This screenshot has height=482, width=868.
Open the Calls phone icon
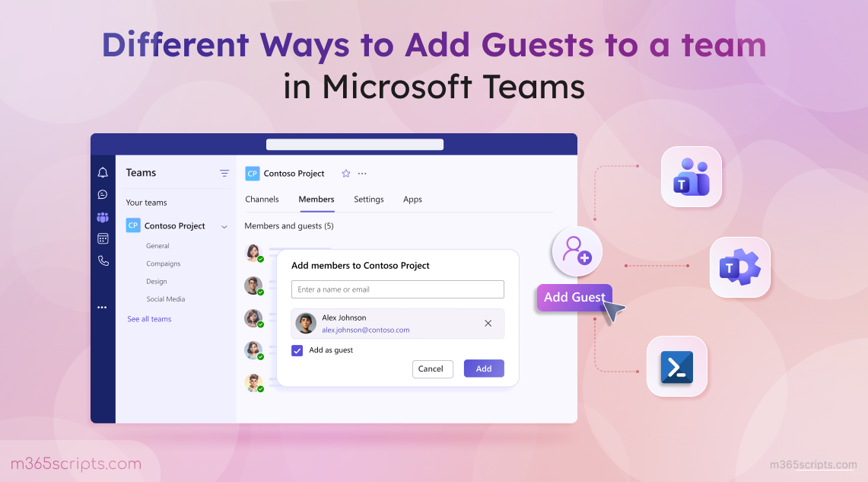[x=103, y=260]
